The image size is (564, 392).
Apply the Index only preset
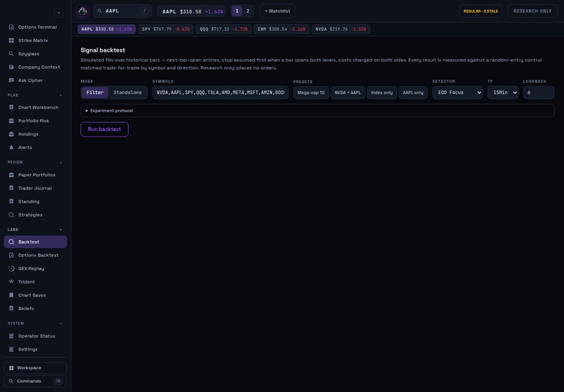click(382, 92)
